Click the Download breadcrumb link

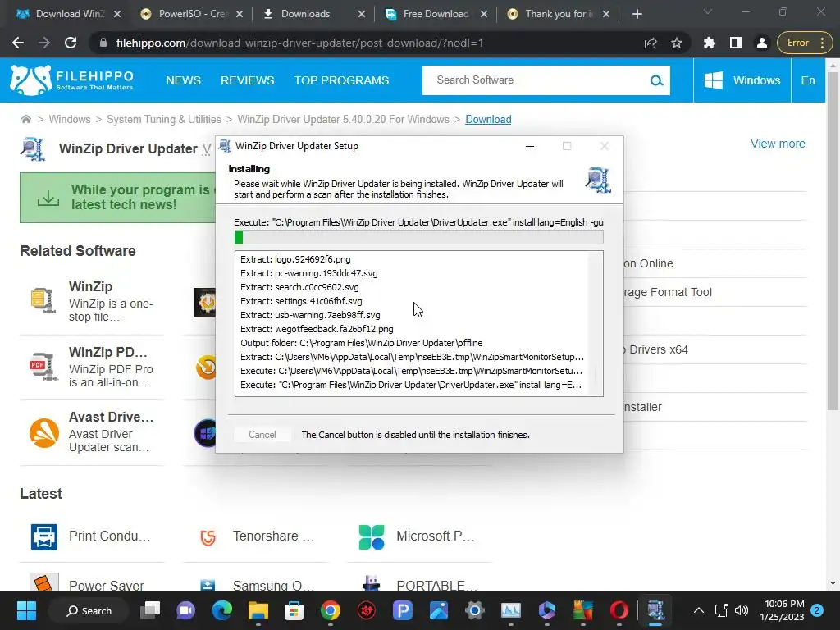(x=488, y=119)
